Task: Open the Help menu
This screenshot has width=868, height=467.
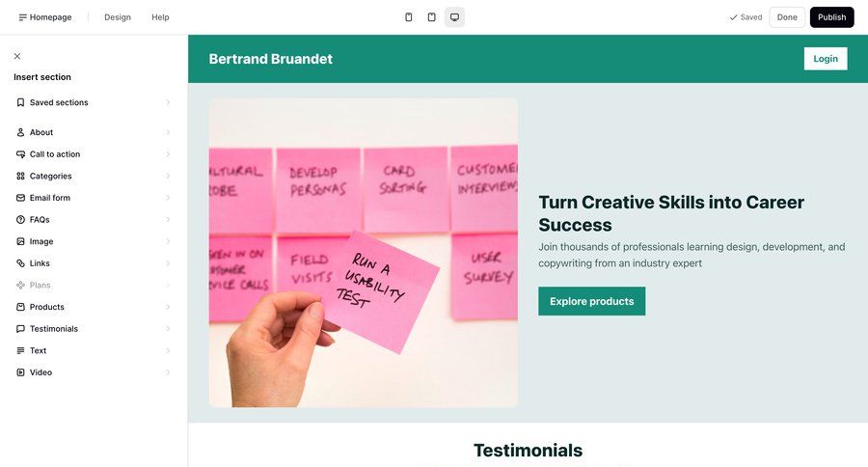Action: click(160, 17)
